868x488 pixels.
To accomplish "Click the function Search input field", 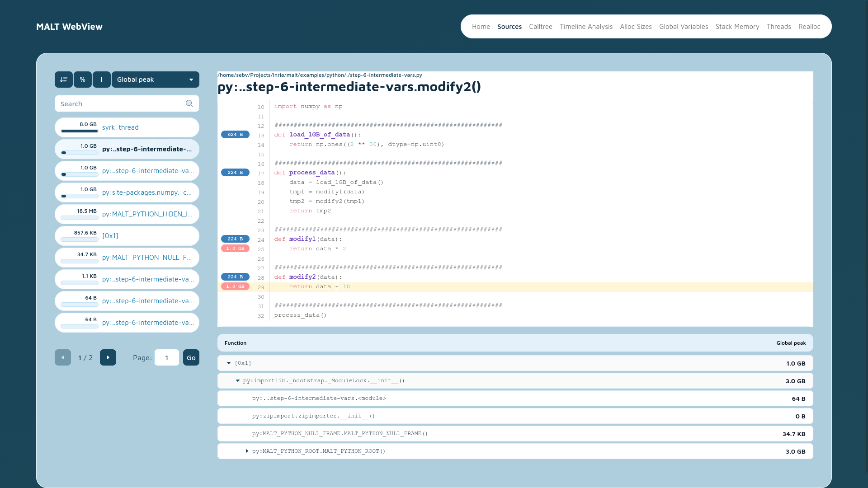I will coord(120,103).
